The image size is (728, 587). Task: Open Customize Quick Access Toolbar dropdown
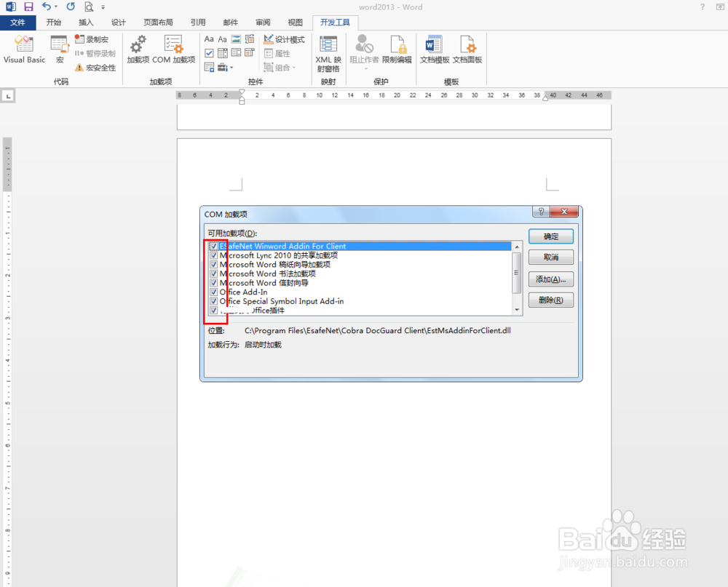103,7
